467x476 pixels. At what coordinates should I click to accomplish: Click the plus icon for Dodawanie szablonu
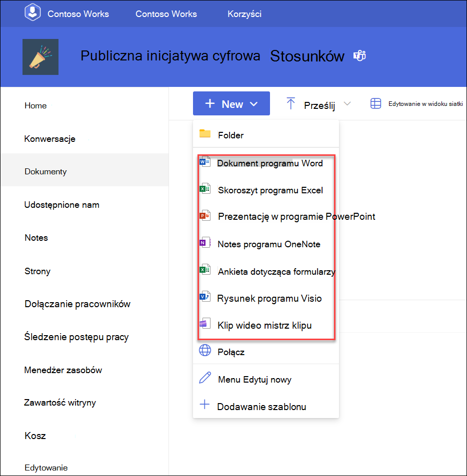(x=204, y=405)
